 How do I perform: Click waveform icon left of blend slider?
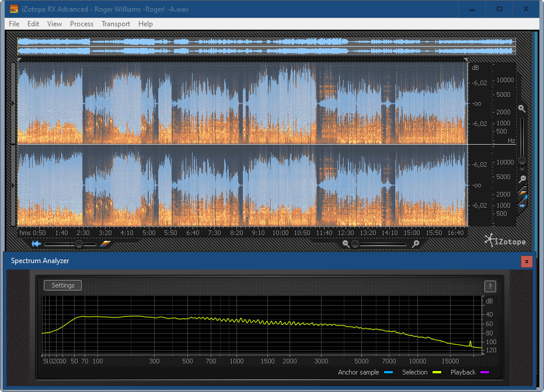(x=36, y=244)
